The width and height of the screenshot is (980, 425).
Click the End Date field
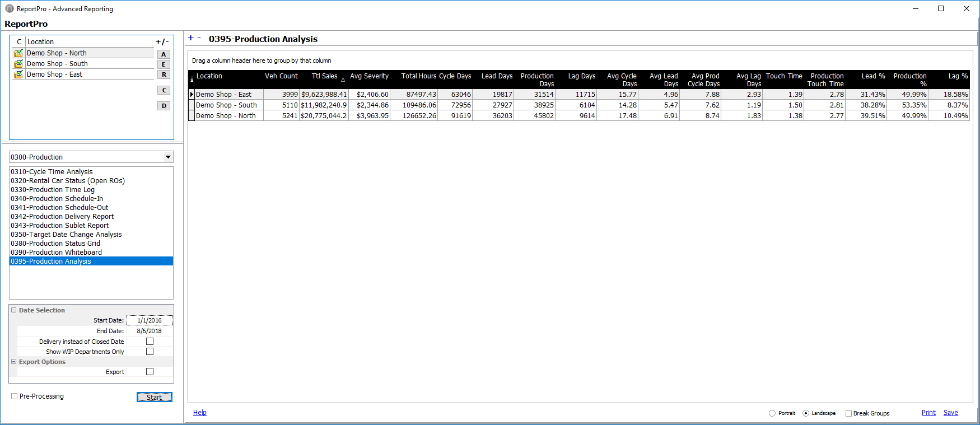tap(150, 331)
